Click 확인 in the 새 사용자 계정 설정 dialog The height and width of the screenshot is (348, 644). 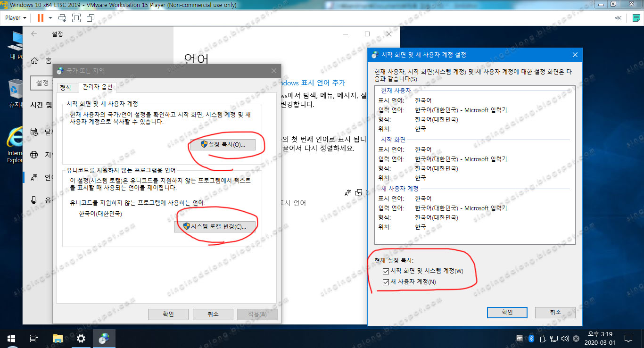[507, 312]
